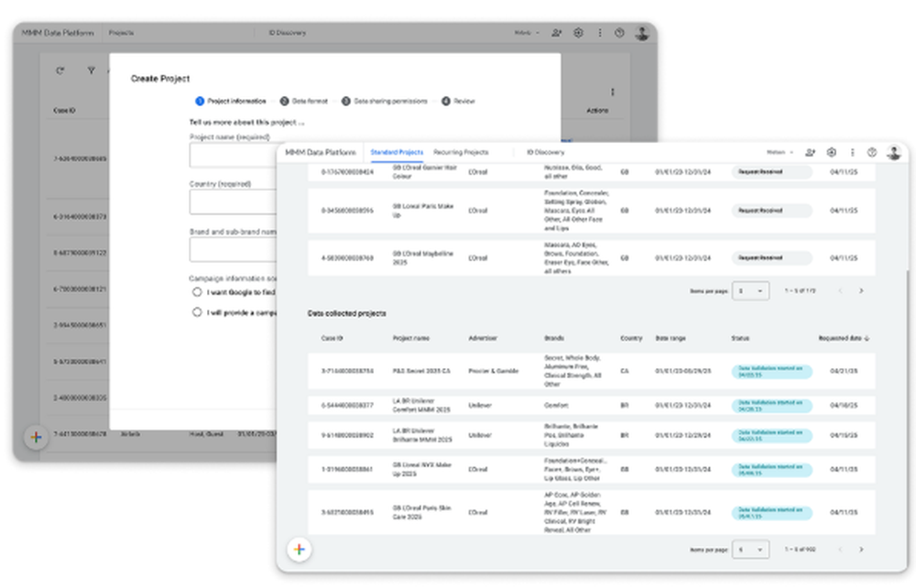Click the add collaborator person icon

coord(810,153)
